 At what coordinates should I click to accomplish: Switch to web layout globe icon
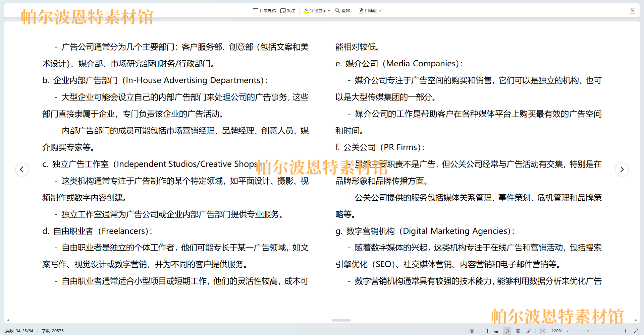518,331
